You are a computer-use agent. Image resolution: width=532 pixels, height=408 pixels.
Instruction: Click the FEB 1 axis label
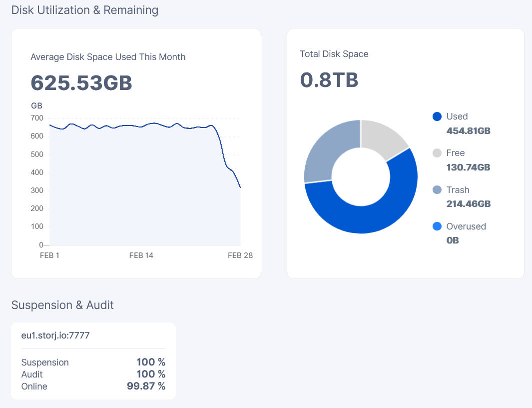pyautogui.click(x=49, y=255)
